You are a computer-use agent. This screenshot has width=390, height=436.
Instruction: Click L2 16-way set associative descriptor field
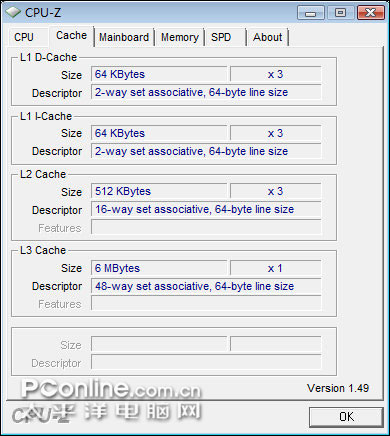[206, 209]
